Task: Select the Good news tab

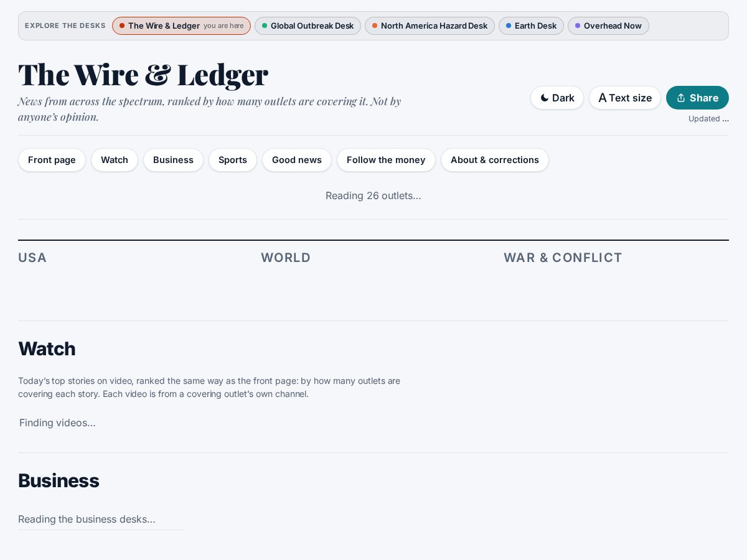Action: 297,160
